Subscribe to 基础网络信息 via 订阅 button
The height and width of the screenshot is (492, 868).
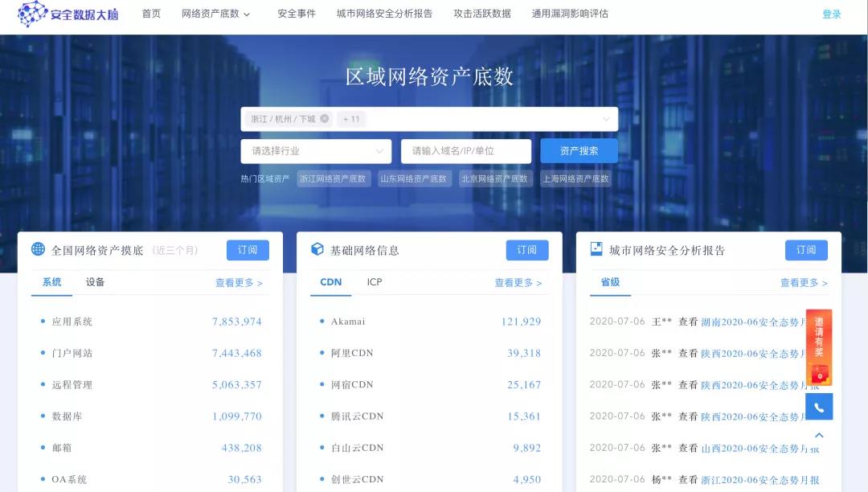[x=526, y=249]
